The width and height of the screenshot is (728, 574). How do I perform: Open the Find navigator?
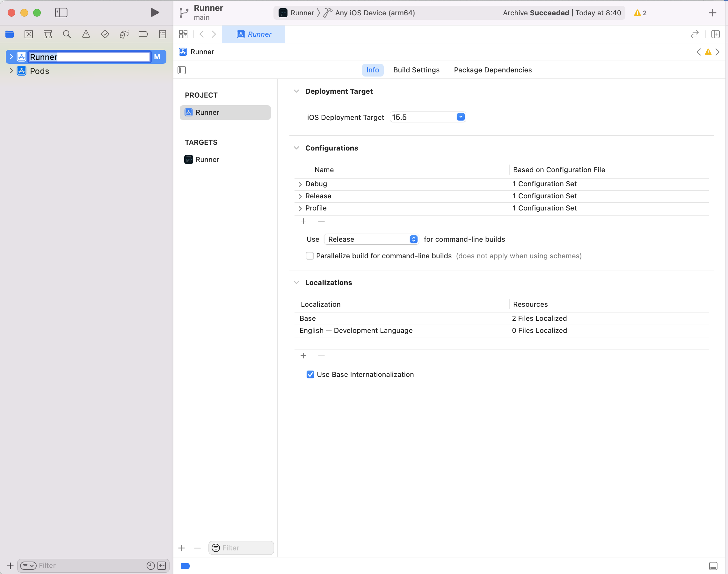tap(67, 34)
